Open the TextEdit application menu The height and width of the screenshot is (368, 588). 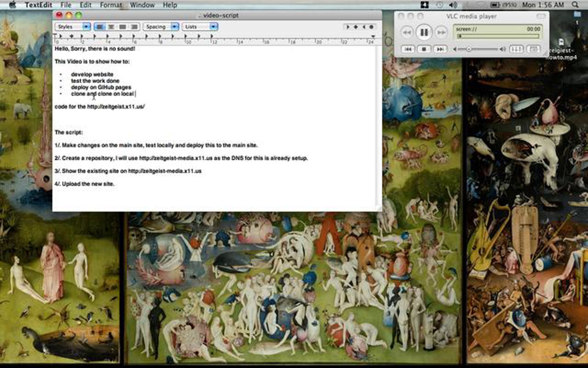tap(39, 5)
